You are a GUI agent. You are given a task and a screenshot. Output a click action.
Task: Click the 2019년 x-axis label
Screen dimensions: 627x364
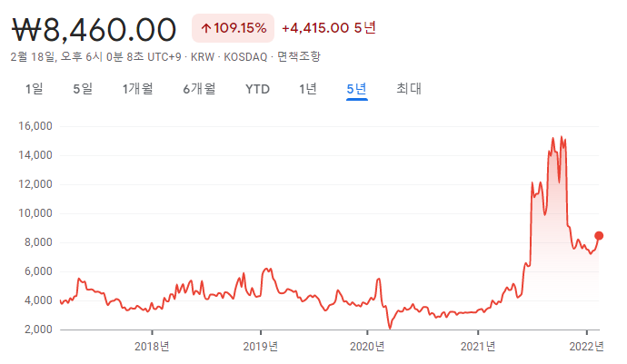coord(260,347)
